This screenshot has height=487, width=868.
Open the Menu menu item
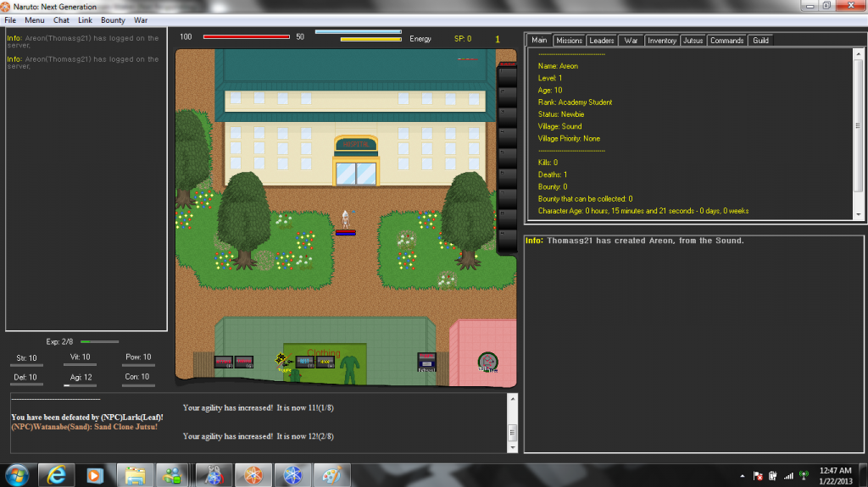[x=34, y=20]
